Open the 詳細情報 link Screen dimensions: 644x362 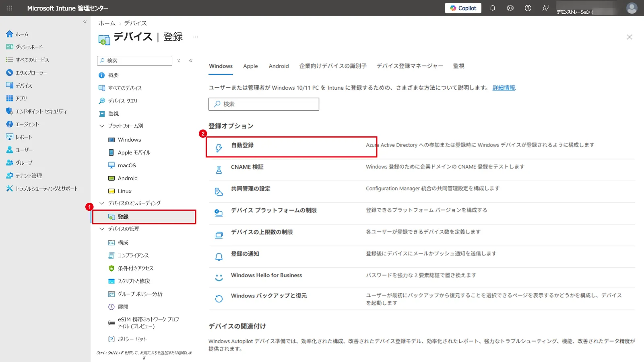coord(504,88)
